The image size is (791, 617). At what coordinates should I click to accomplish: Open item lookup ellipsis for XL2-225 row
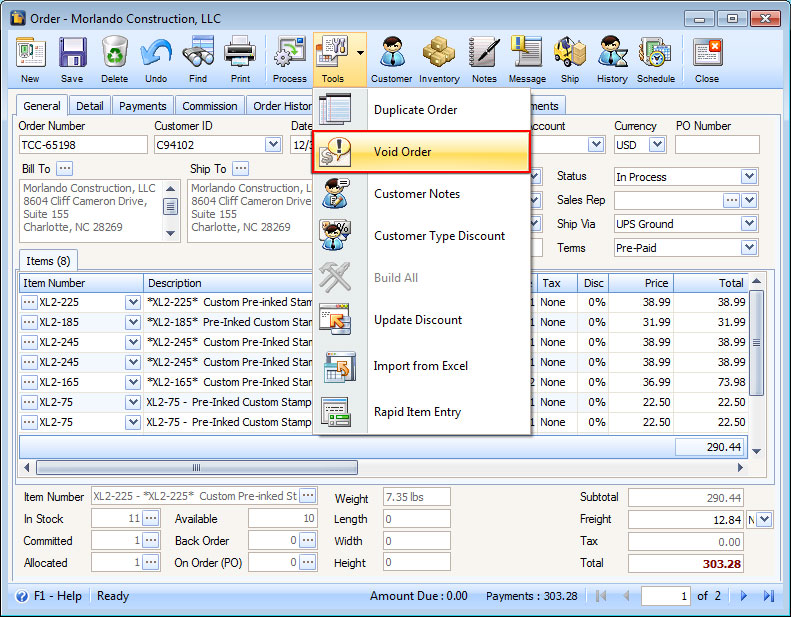[29, 302]
